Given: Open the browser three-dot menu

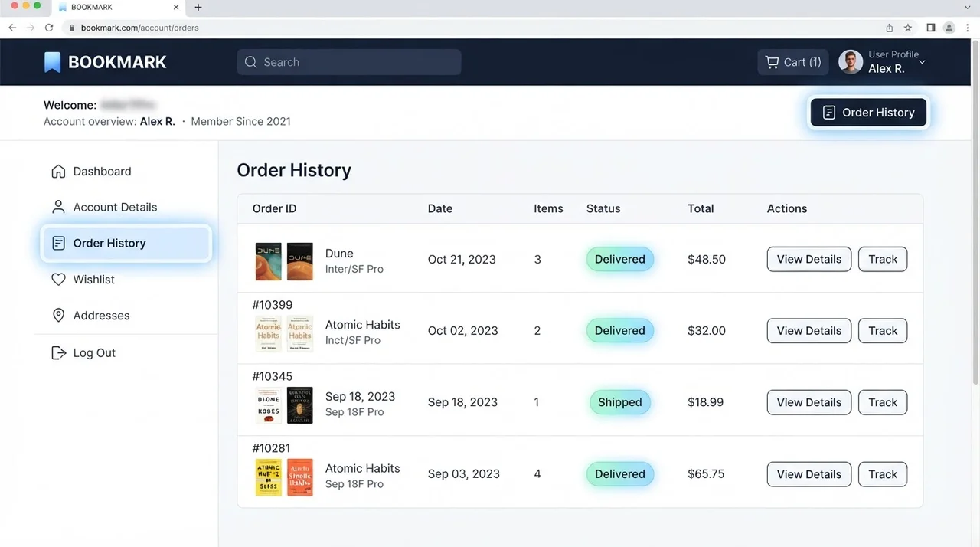Looking at the screenshot, I should (968, 28).
